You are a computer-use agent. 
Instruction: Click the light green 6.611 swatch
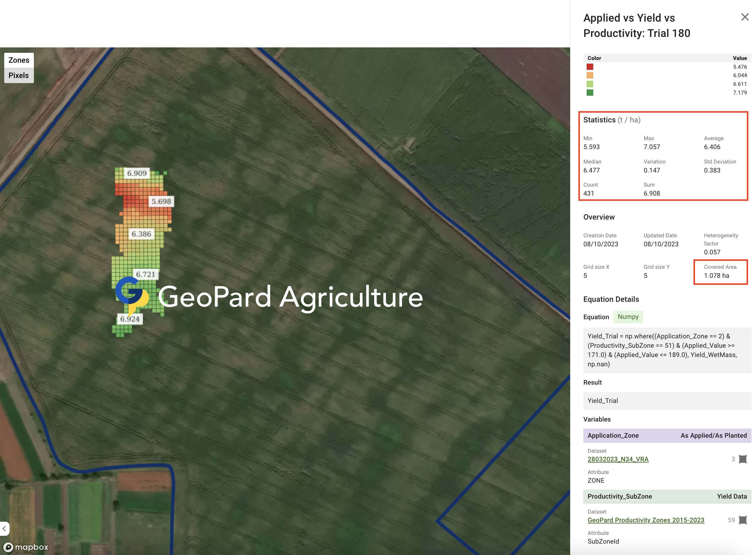590,84
